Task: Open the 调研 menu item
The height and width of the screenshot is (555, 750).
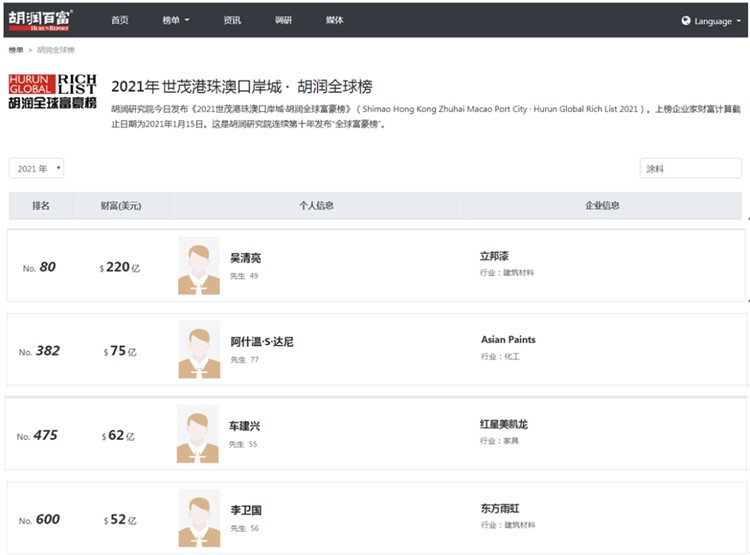Action: pos(283,20)
